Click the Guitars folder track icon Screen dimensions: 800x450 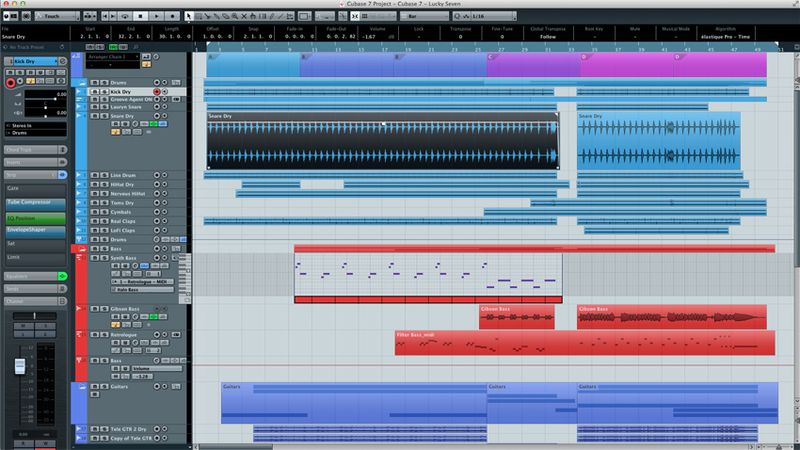tap(82, 387)
